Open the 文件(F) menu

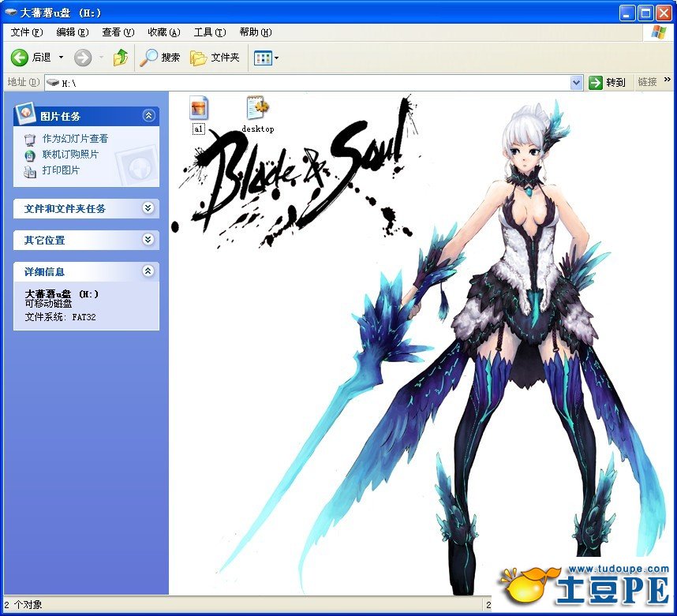click(x=27, y=32)
